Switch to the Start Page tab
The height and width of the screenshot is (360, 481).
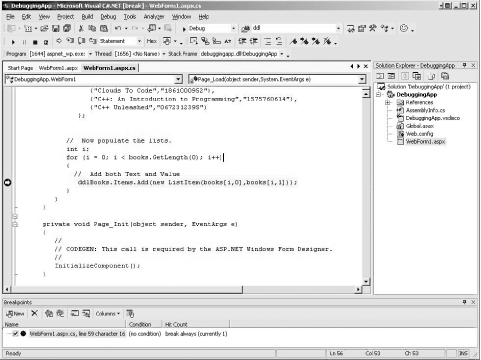(20, 68)
